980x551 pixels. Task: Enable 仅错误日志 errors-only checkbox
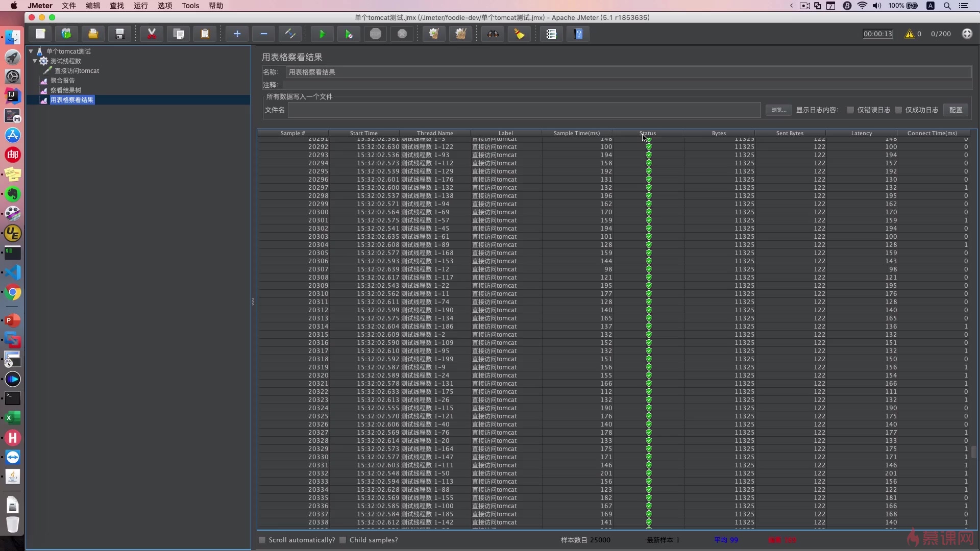click(850, 110)
